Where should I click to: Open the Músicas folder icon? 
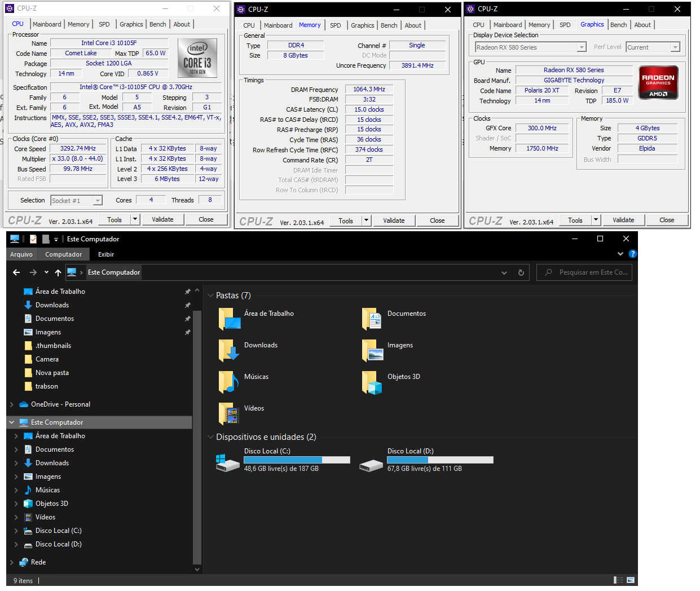230,382
